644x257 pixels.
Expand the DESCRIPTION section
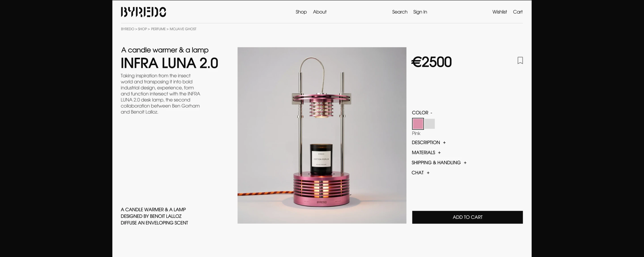pyautogui.click(x=428, y=142)
